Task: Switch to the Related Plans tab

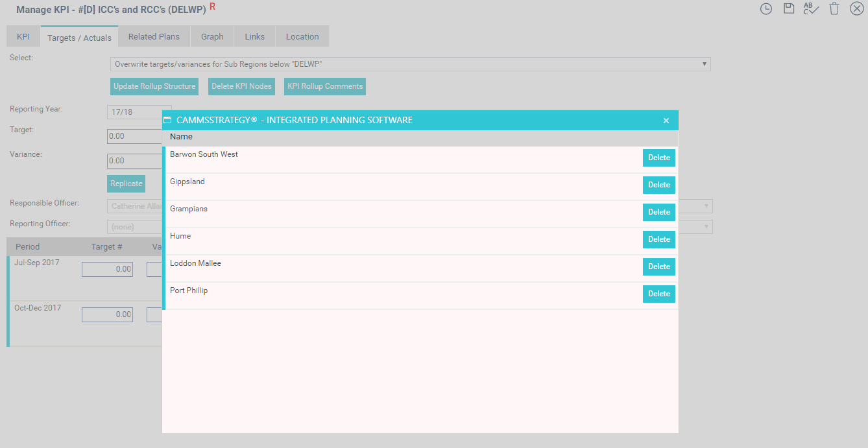Action: coord(154,37)
